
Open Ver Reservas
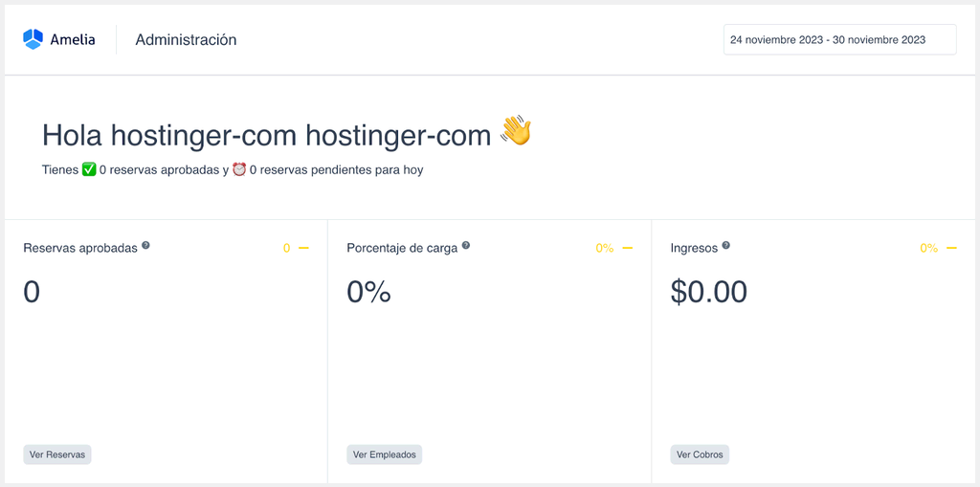pyautogui.click(x=57, y=454)
